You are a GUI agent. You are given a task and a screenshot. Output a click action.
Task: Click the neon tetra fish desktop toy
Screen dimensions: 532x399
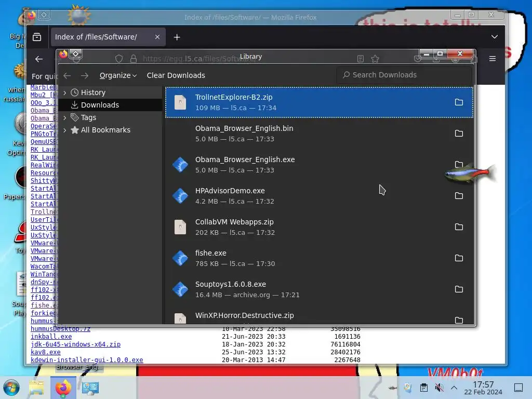tap(470, 173)
